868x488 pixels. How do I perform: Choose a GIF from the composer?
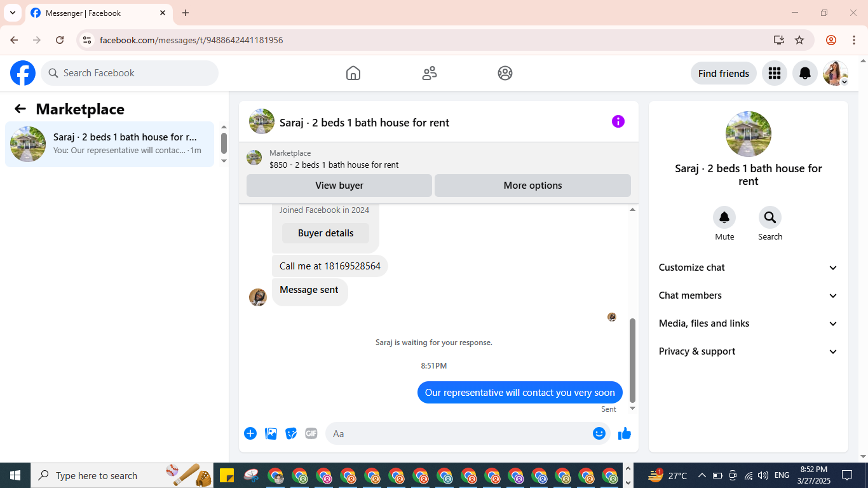pos(311,433)
